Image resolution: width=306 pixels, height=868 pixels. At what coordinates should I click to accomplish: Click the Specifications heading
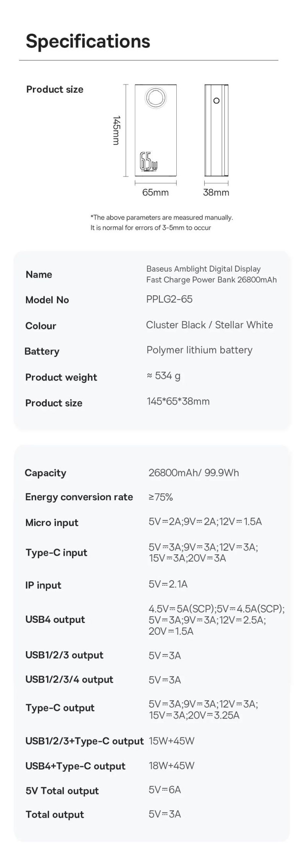pyautogui.click(x=88, y=41)
